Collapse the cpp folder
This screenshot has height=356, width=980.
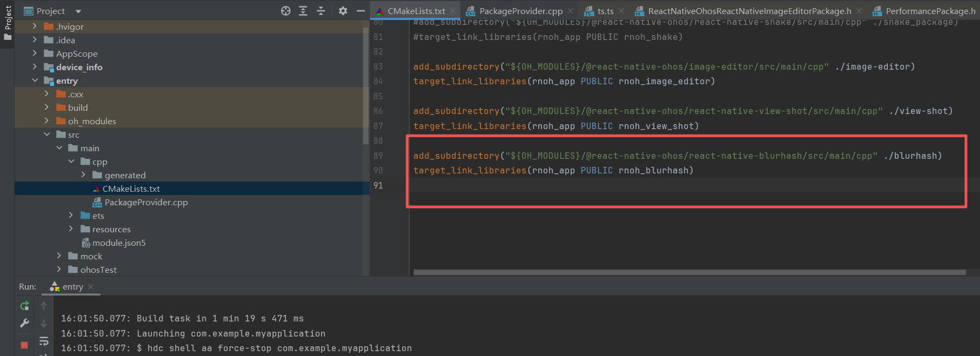71,161
